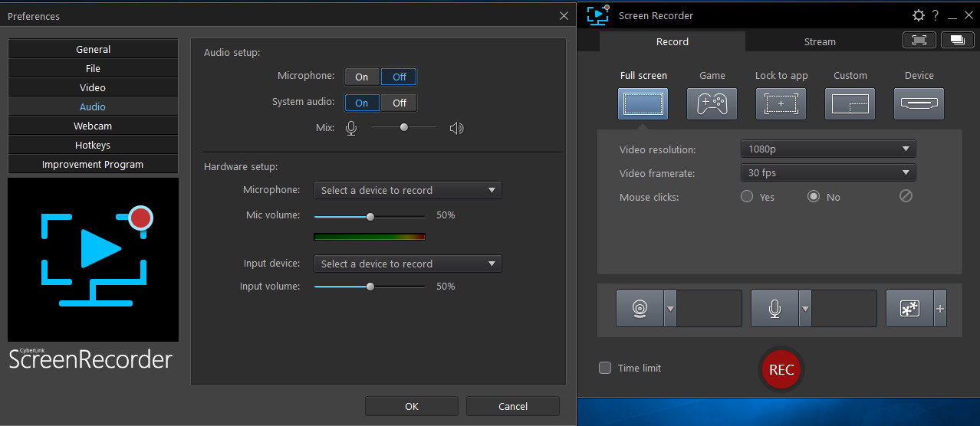Open the Video resolution dropdown
This screenshot has height=426, width=980.
pos(827,149)
